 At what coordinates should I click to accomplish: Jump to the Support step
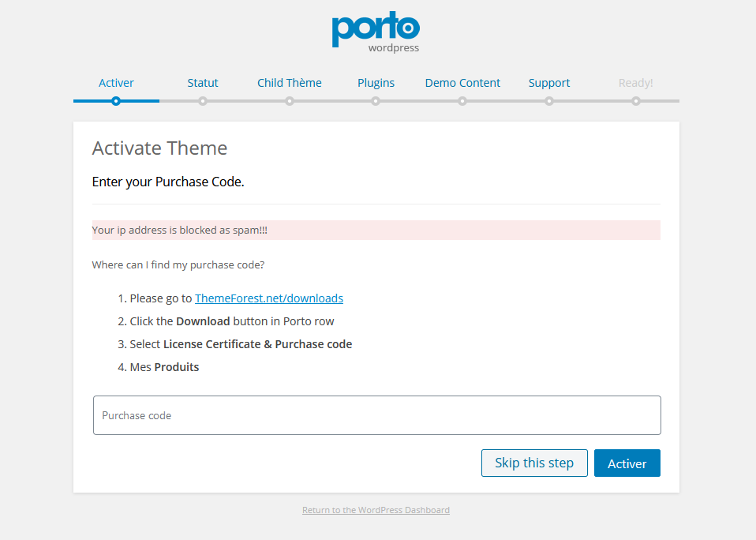549,83
